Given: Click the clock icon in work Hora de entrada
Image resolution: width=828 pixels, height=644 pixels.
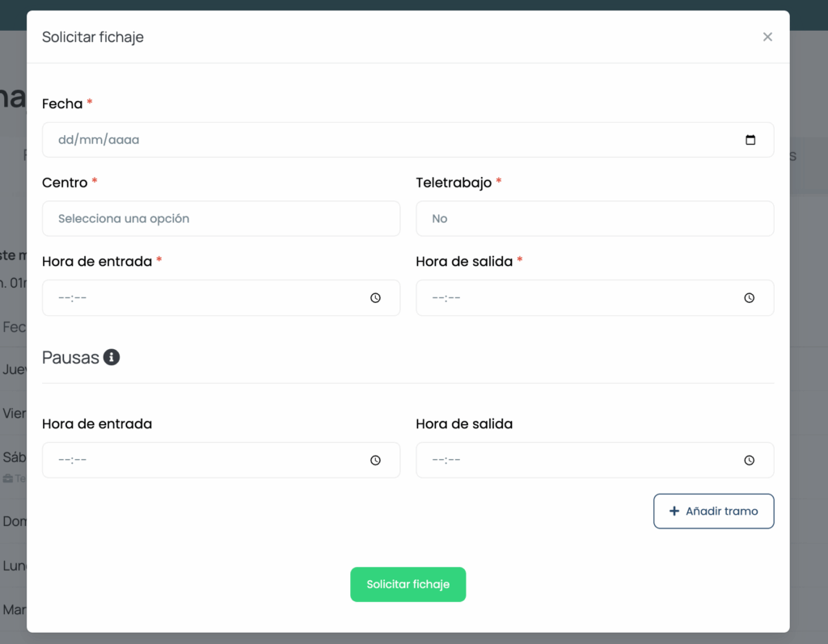Looking at the screenshot, I should coord(375,298).
